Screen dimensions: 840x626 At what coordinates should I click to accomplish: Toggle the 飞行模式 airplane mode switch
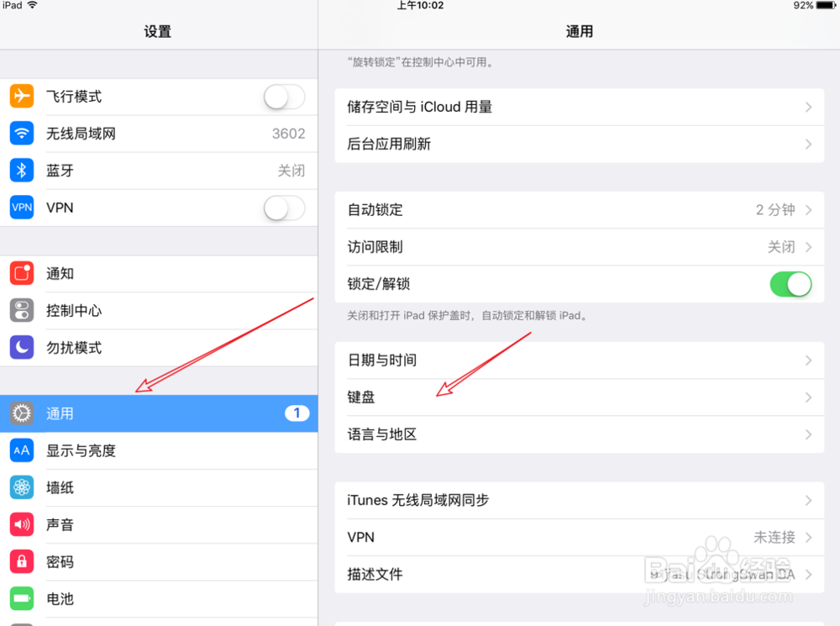tap(285, 97)
